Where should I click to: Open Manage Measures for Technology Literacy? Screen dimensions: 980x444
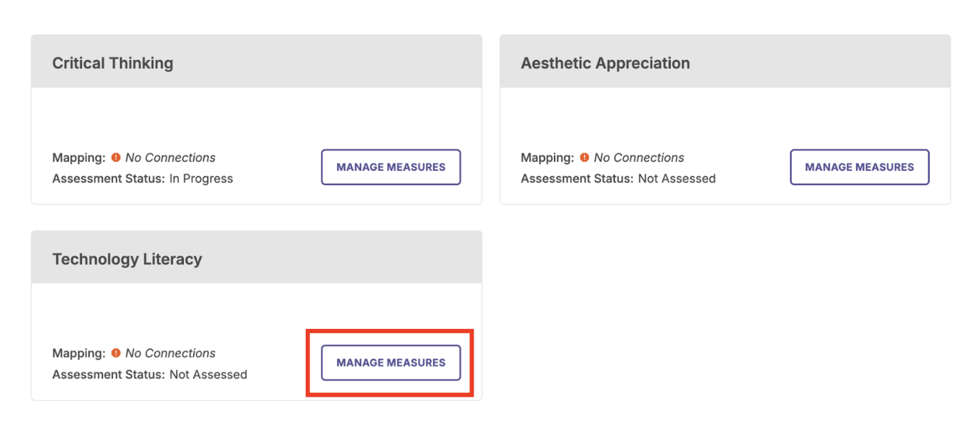[x=391, y=363]
